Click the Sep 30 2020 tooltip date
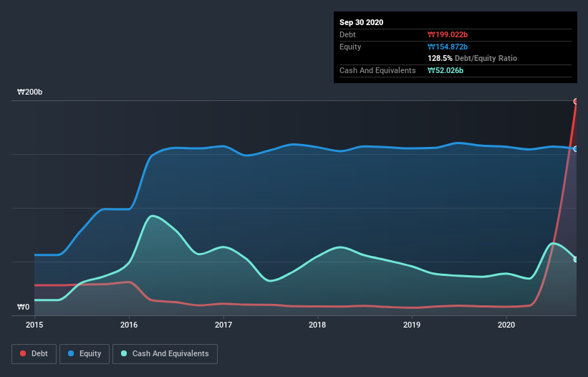 [362, 22]
